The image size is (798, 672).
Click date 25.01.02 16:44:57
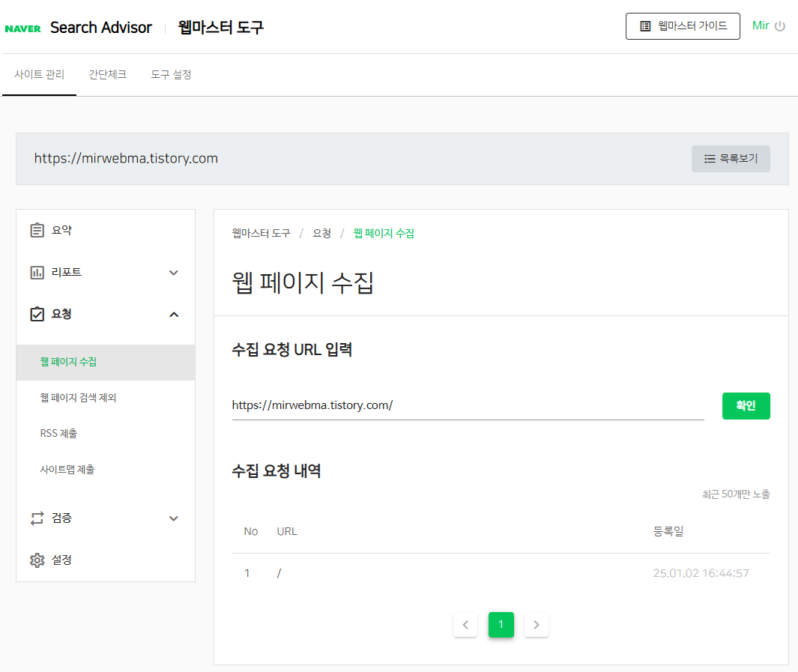click(701, 573)
